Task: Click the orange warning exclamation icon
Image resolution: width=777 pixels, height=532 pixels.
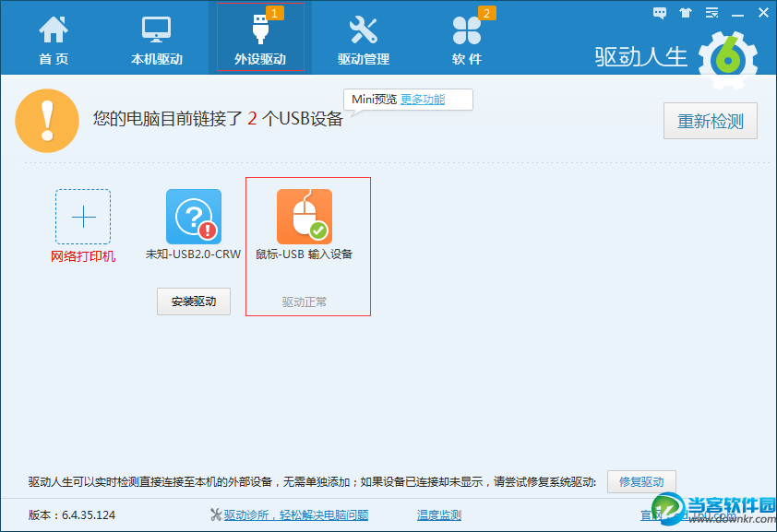Action: coord(47,121)
